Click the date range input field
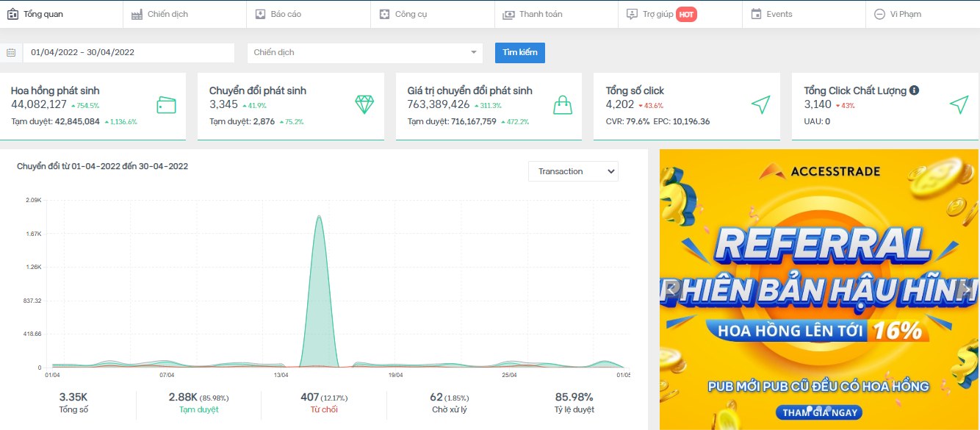 tap(129, 53)
